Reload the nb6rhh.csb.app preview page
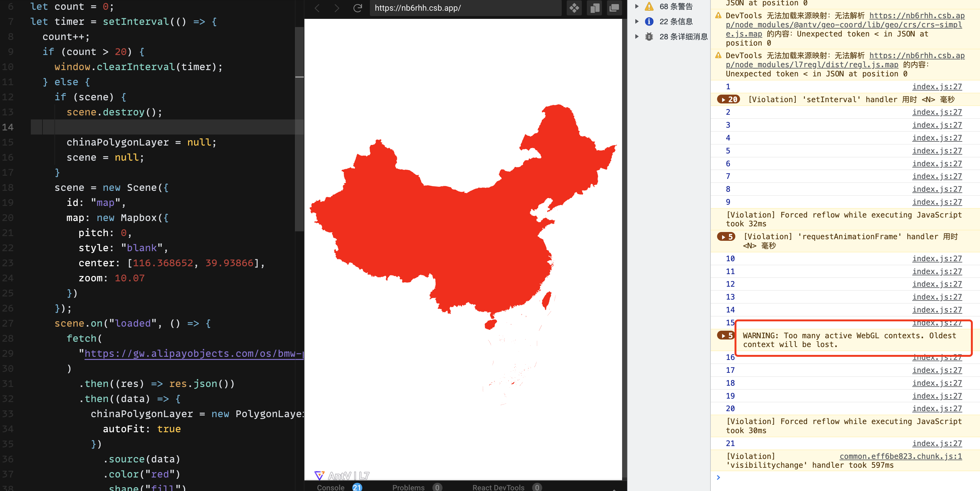The width and height of the screenshot is (980, 491). [x=358, y=8]
